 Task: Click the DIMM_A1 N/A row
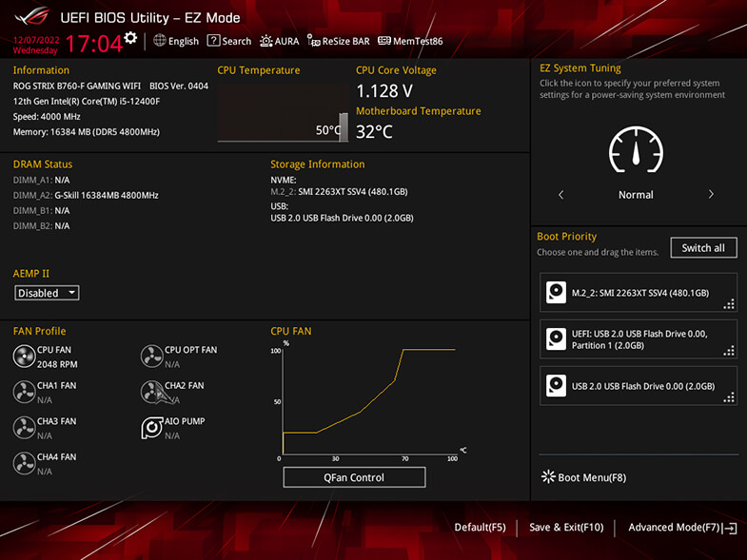[41, 180]
